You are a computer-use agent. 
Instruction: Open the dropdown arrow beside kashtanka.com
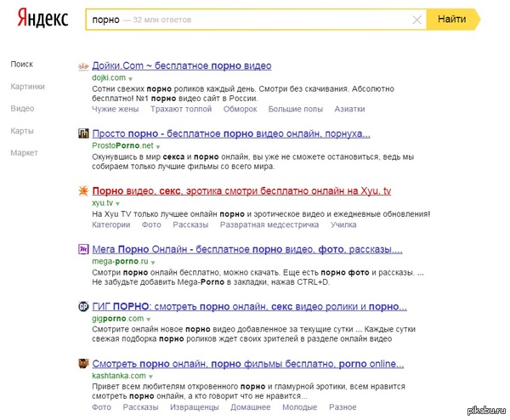[150, 377]
